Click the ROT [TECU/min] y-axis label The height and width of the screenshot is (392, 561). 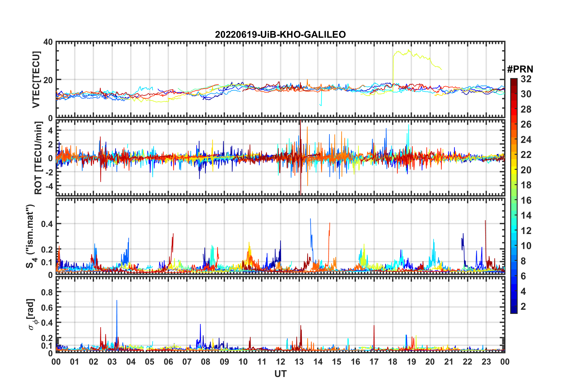click(38, 158)
